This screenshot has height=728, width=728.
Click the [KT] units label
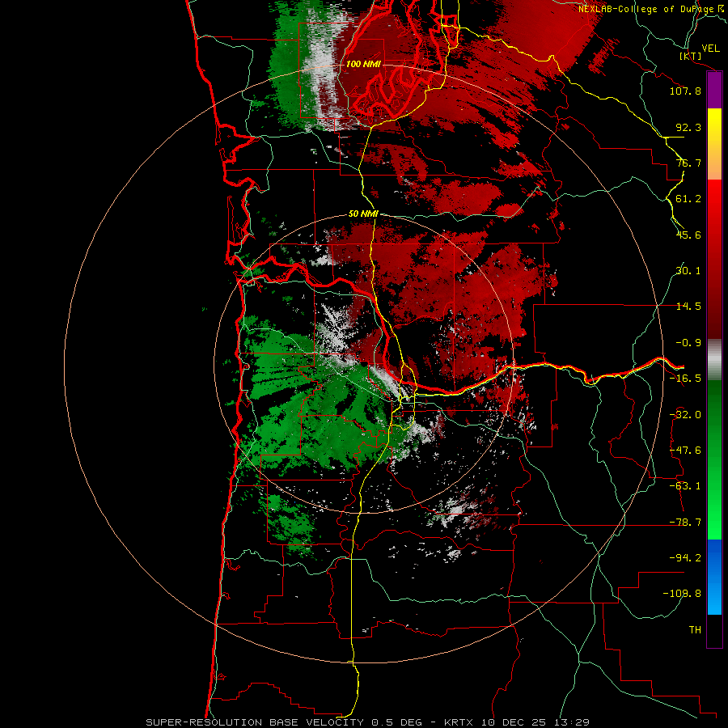coord(690,56)
